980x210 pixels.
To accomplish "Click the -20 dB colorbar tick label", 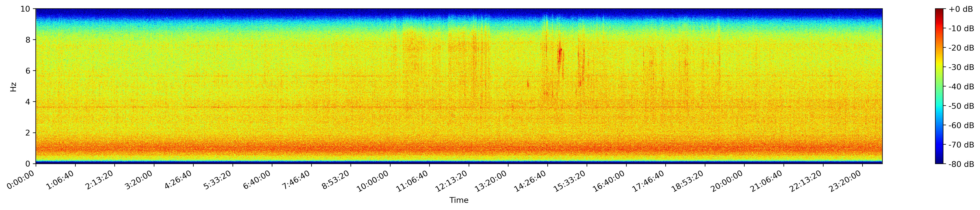I will point(961,48).
